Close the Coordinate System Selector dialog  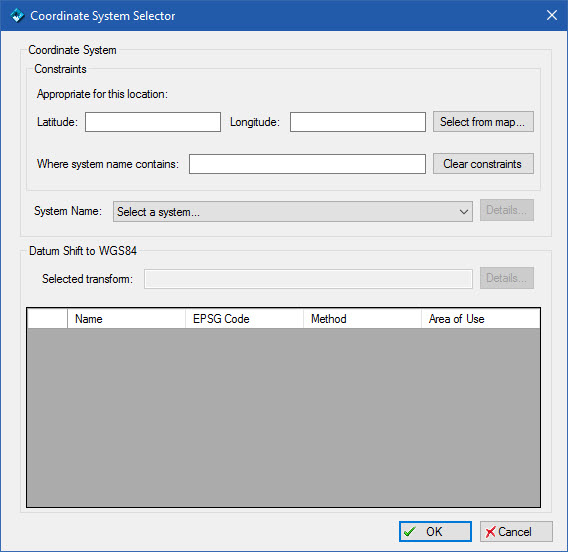[552, 15]
